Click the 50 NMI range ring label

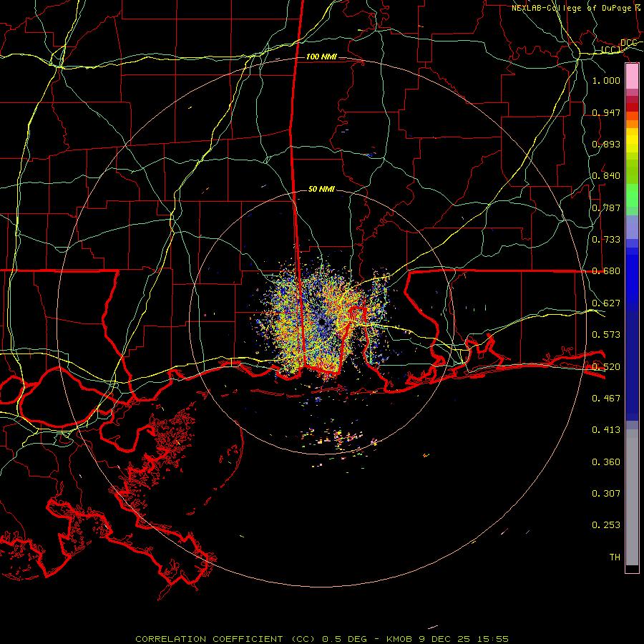click(321, 189)
